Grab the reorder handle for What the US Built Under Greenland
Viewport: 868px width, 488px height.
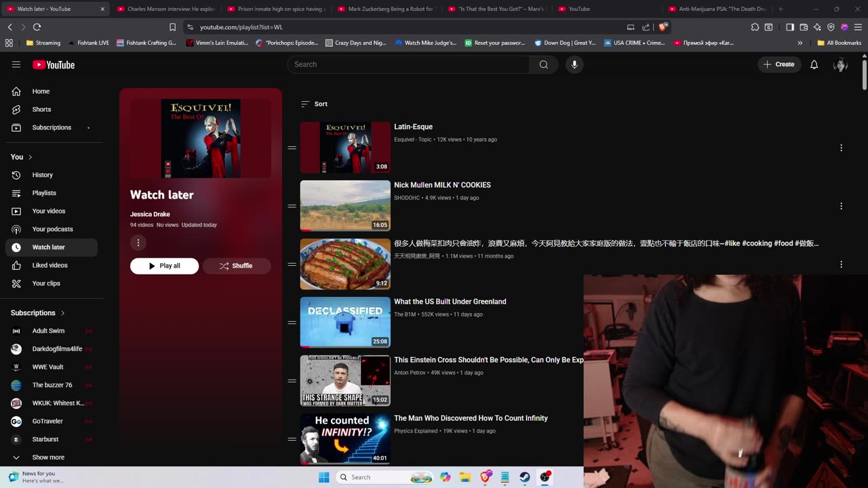click(x=292, y=323)
